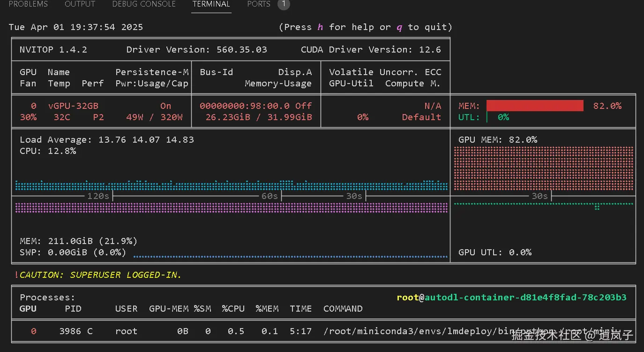Click the COMMAND column header
The image size is (644, 352).
coord(343,309)
